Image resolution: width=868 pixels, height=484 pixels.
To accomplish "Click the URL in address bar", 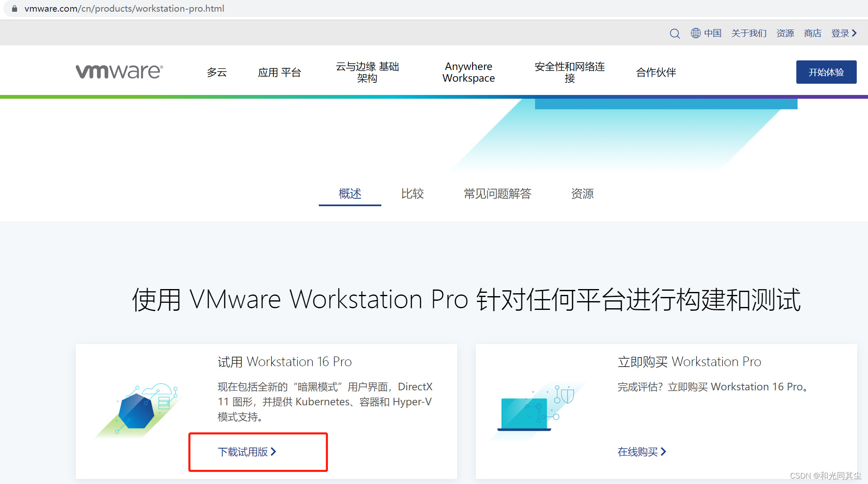I will 124,8.
